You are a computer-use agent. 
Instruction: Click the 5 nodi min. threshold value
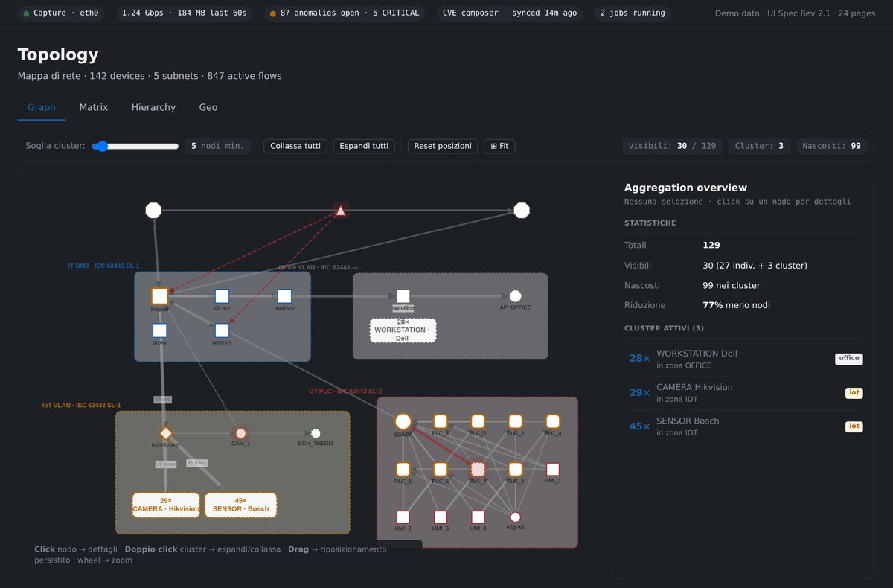tap(218, 146)
